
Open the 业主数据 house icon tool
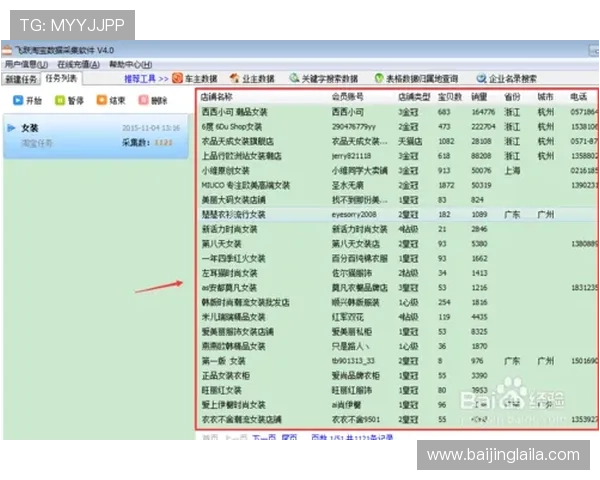pyautogui.click(x=235, y=78)
